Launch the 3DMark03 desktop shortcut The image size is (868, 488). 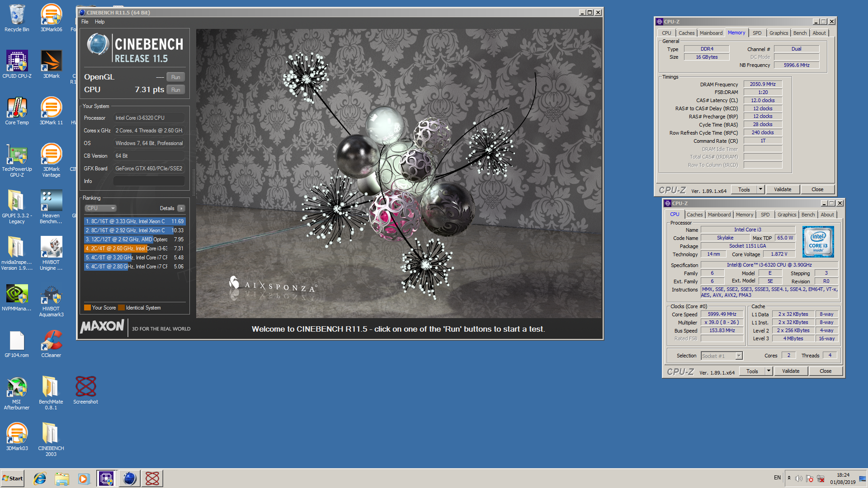(17, 436)
